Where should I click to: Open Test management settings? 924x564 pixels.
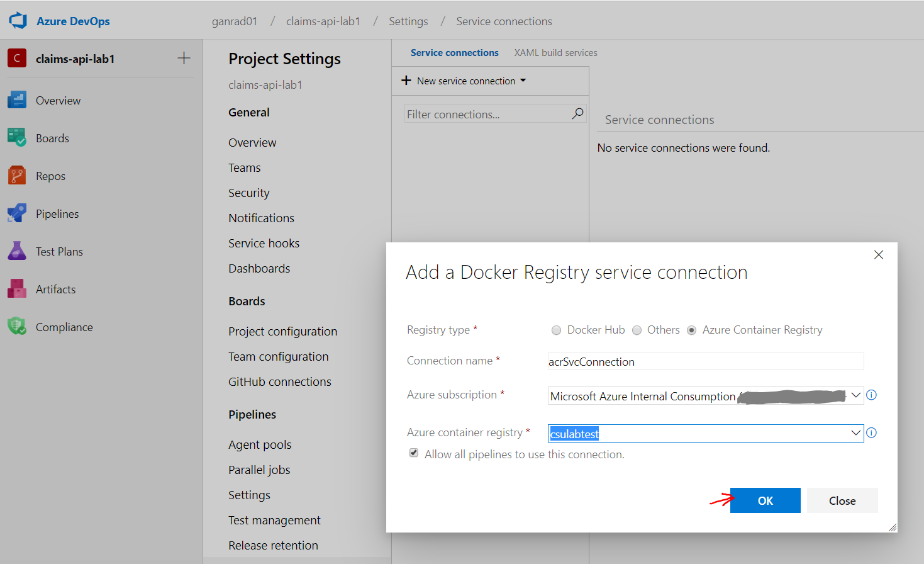274,520
